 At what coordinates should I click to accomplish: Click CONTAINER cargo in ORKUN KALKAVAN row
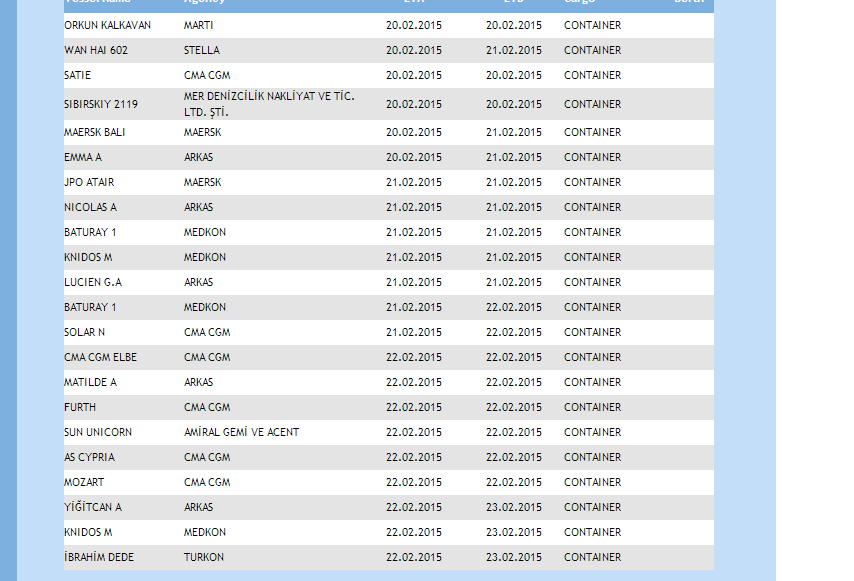coord(593,26)
